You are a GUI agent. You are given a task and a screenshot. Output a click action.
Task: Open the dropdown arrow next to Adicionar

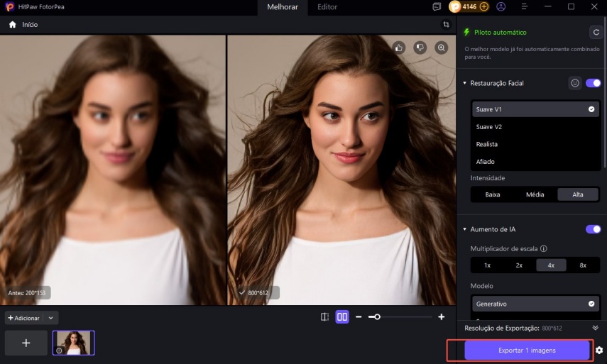[x=51, y=318]
